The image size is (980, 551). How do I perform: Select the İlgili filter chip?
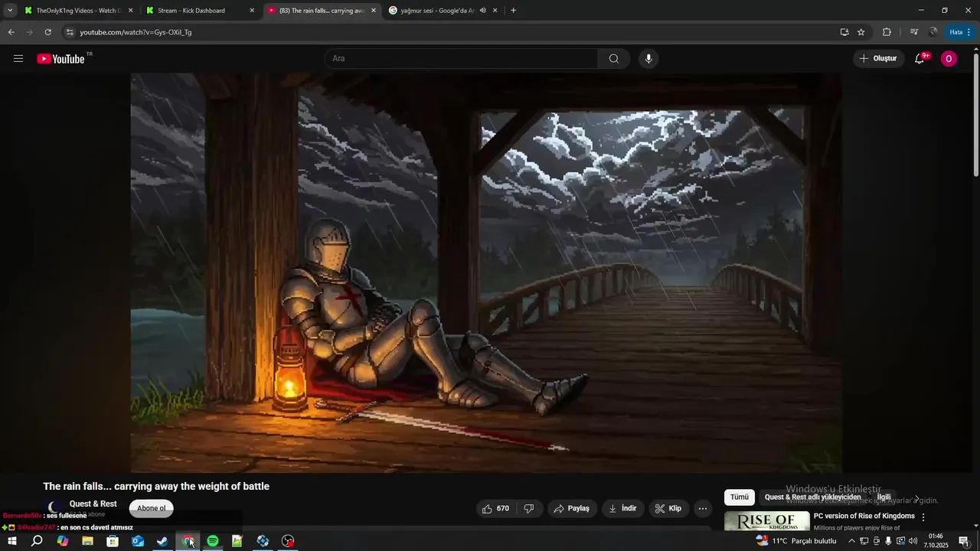pyautogui.click(x=884, y=497)
